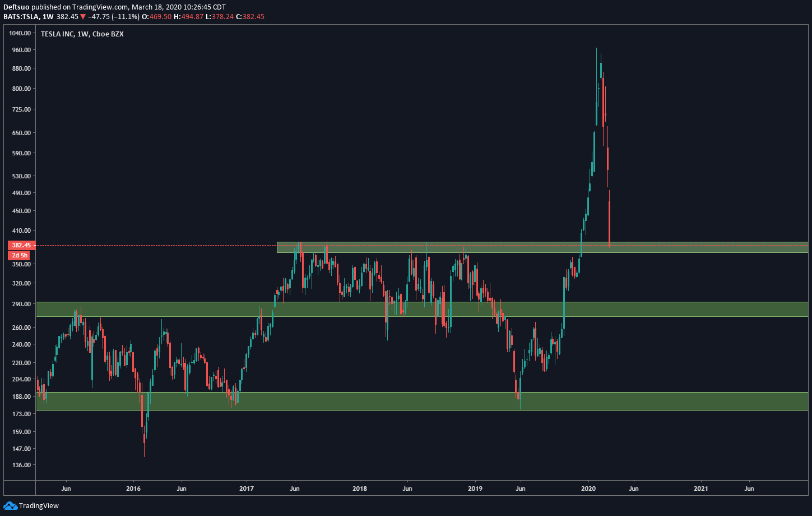The image size is (812, 516).
Task: Select the green resistance zone at 382.45
Action: click(x=542, y=247)
